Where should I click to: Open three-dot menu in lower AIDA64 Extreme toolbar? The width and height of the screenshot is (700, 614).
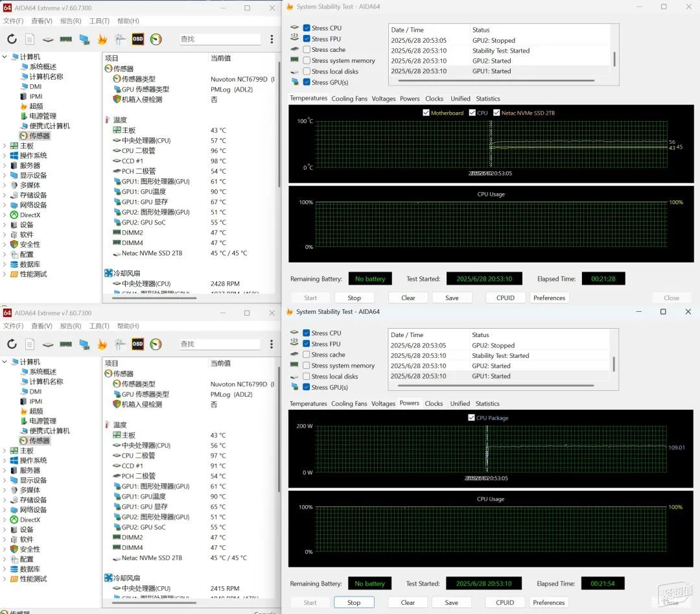272,344
